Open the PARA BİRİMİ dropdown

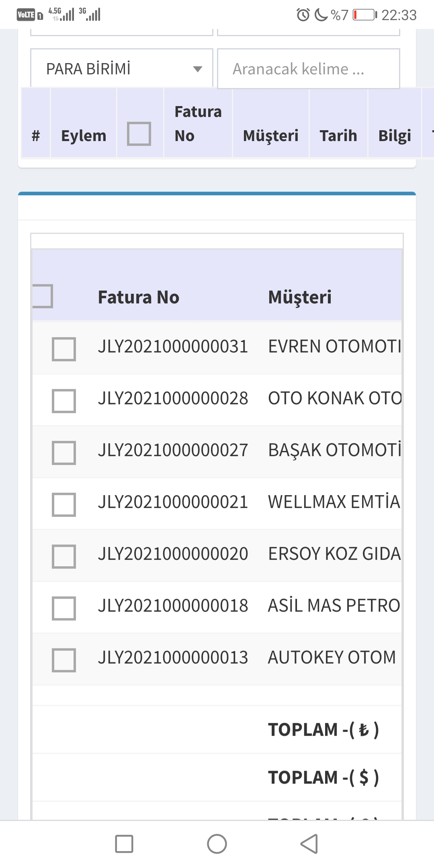pyautogui.click(x=122, y=69)
